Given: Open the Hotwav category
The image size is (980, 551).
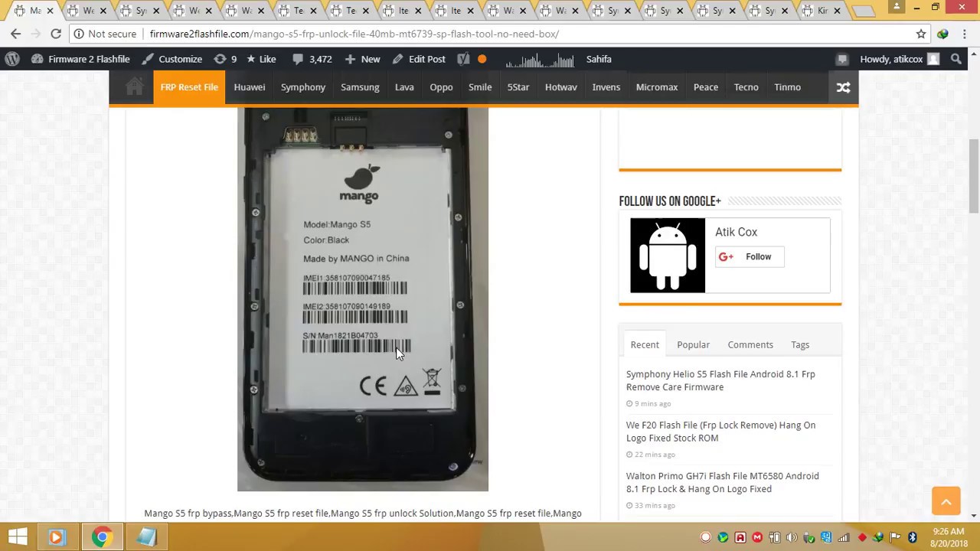Looking at the screenshot, I should (x=561, y=87).
